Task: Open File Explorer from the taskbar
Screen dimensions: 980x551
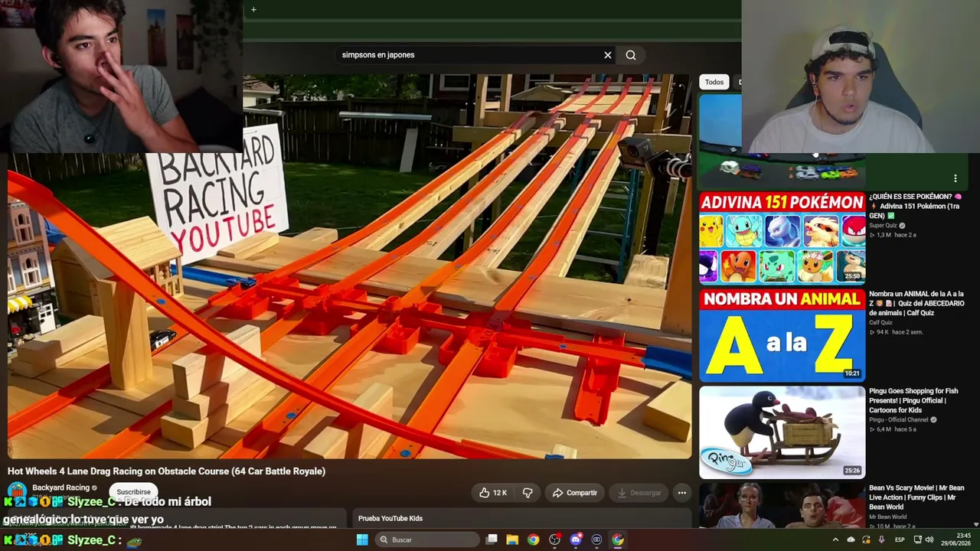Action: 512,540
